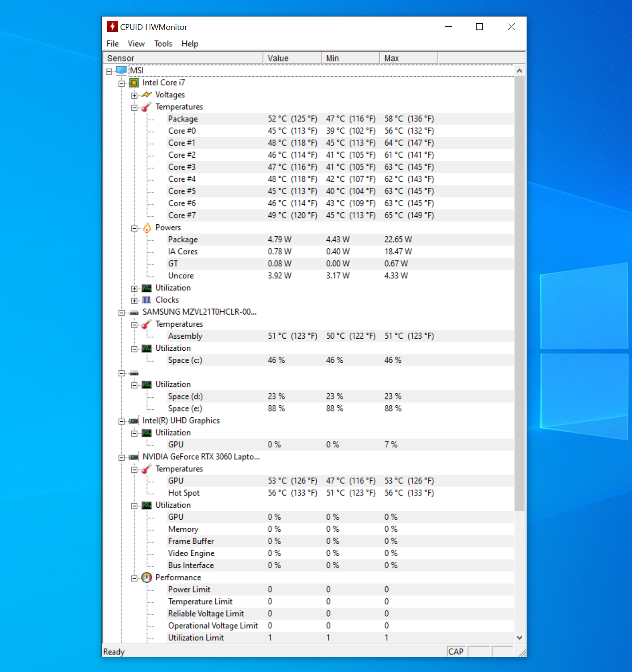
Task: Click the NVIDIA GeForce card icon
Action: click(134, 457)
